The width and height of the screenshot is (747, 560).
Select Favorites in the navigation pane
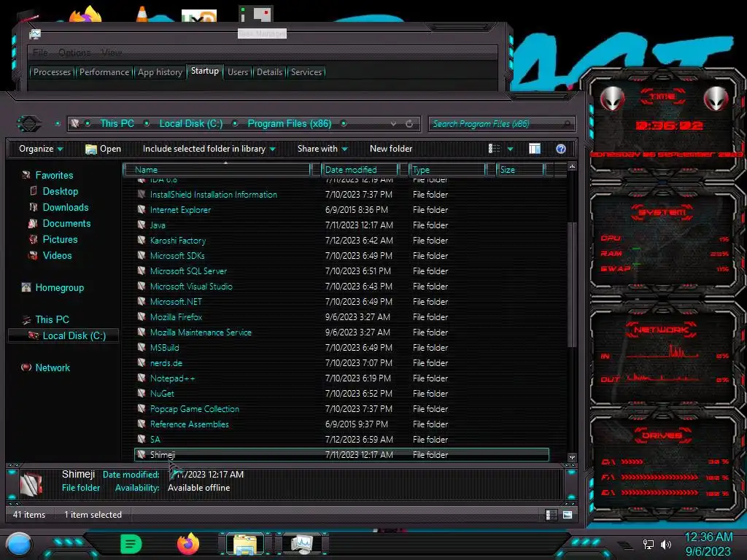click(x=54, y=175)
